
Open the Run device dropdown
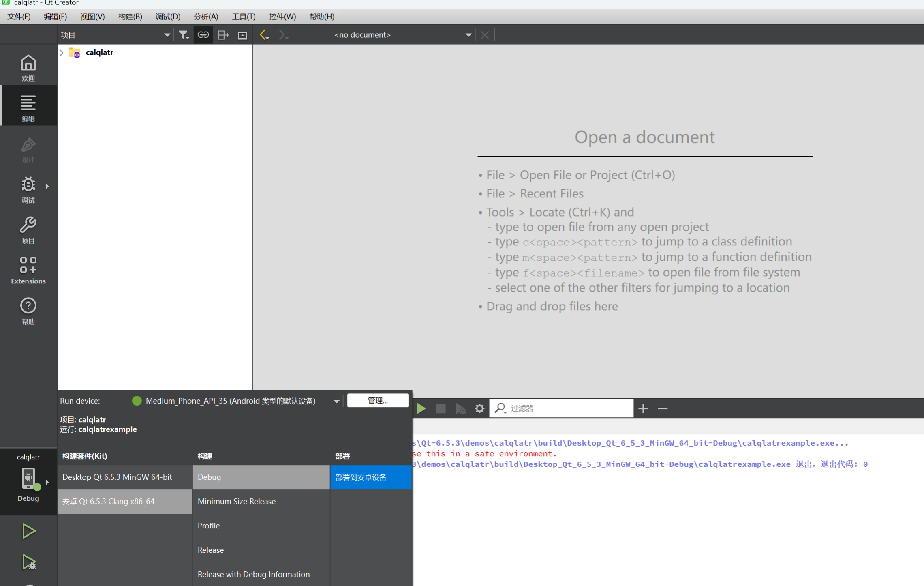pyautogui.click(x=336, y=401)
